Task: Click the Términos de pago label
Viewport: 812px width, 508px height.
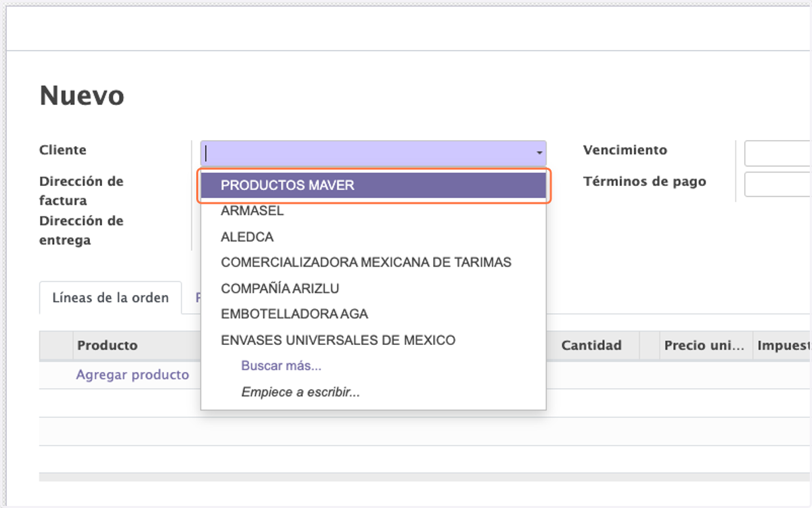Action: pos(645,181)
